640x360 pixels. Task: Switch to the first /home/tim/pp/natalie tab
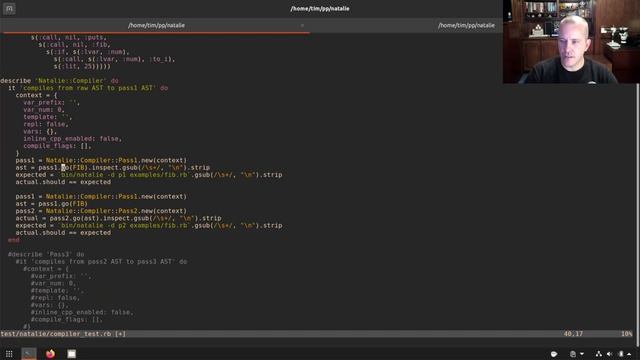[156, 25]
